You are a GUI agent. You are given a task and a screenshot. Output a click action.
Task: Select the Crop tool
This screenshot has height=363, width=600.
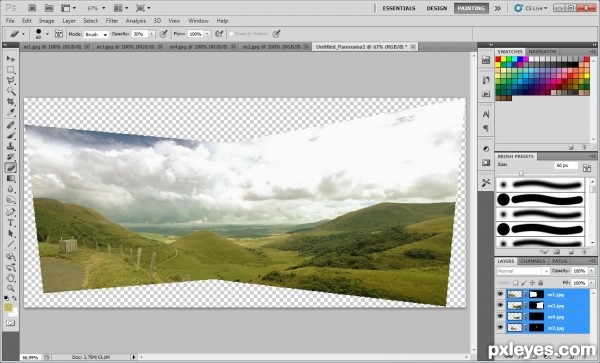11,102
